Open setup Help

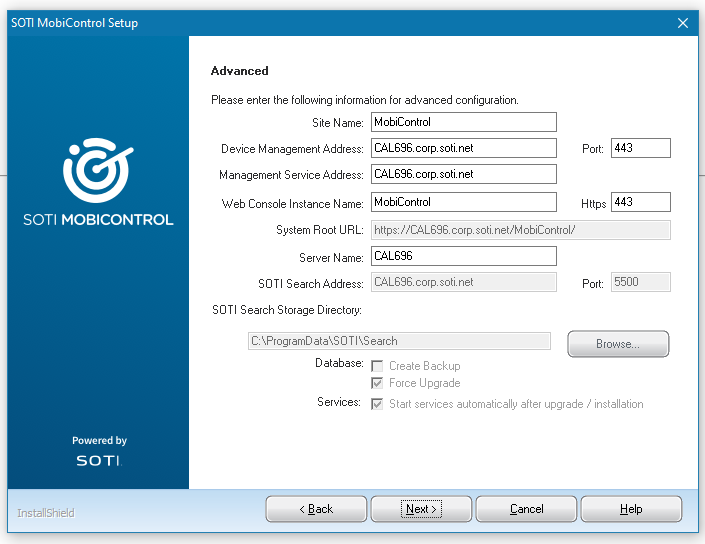tap(631, 509)
